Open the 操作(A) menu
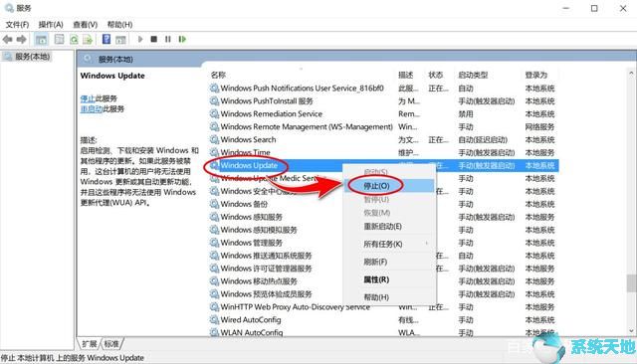The image size is (637, 364). tap(51, 24)
